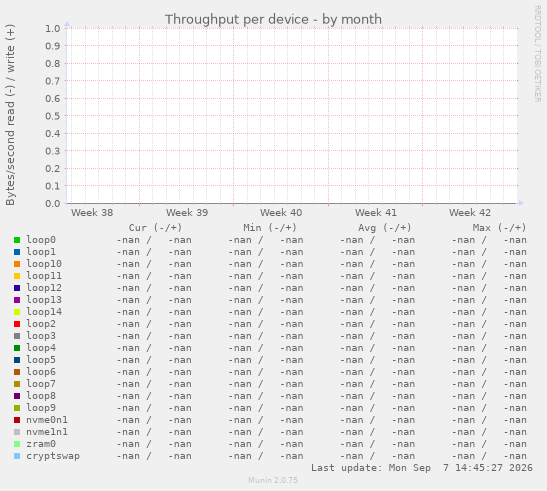Select the loop12 device label

click(x=44, y=288)
